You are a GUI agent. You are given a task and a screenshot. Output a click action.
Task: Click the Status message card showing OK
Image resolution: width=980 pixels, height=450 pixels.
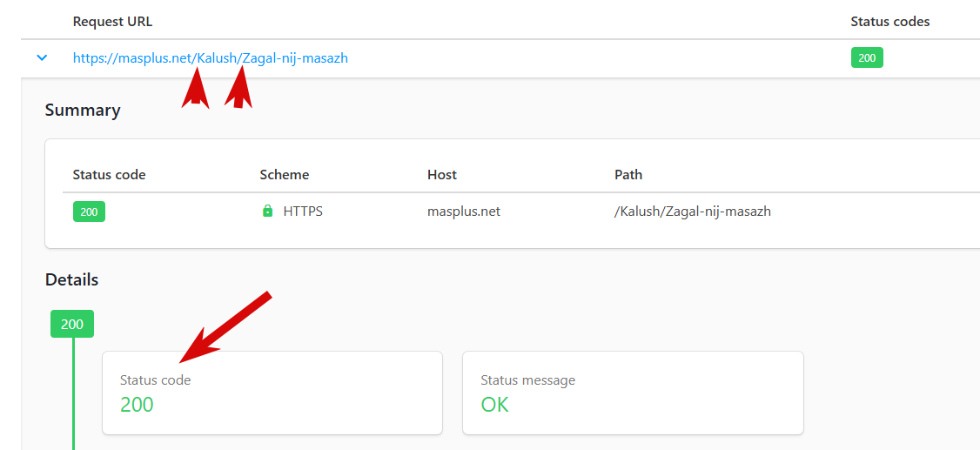632,393
